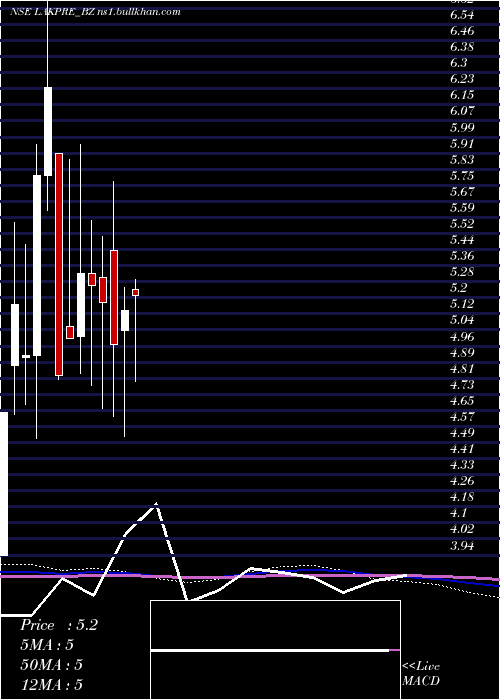Click the 3.94 price axis label

tap(462, 545)
